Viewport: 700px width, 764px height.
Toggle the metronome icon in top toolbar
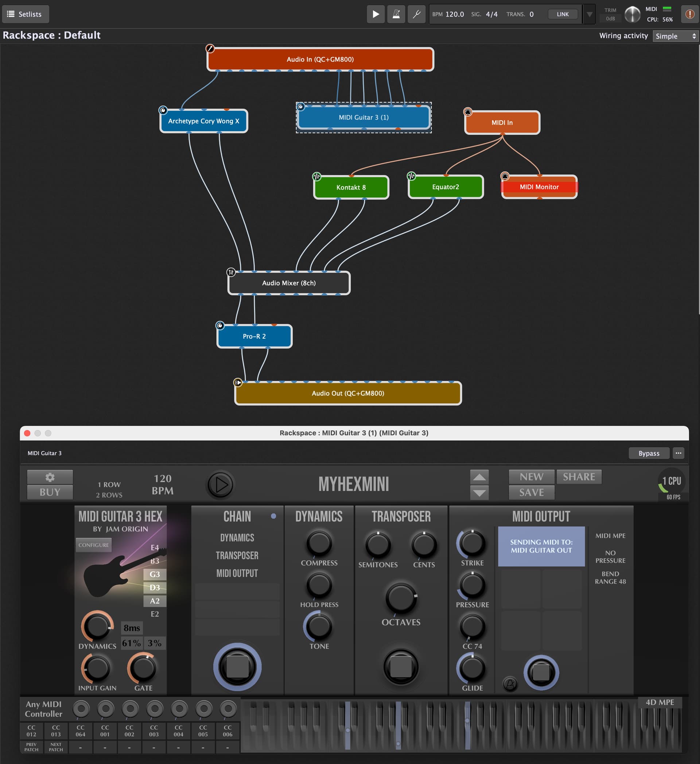396,15
